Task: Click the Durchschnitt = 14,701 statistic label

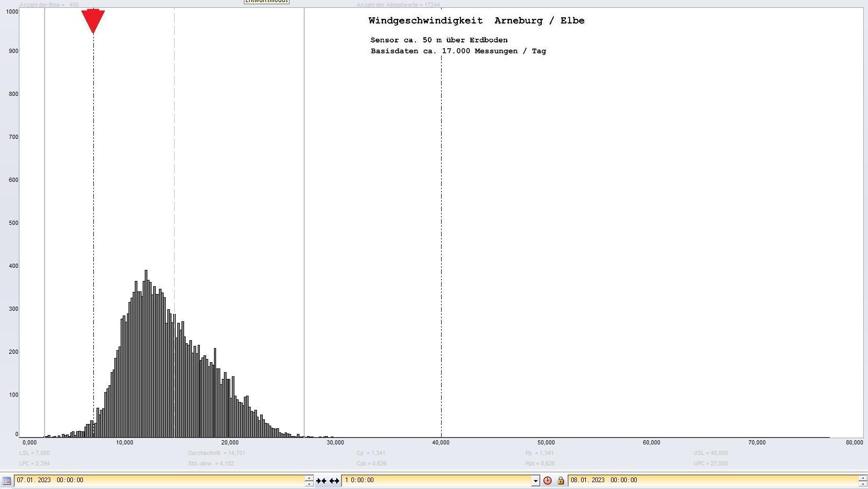Action: point(217,453)
